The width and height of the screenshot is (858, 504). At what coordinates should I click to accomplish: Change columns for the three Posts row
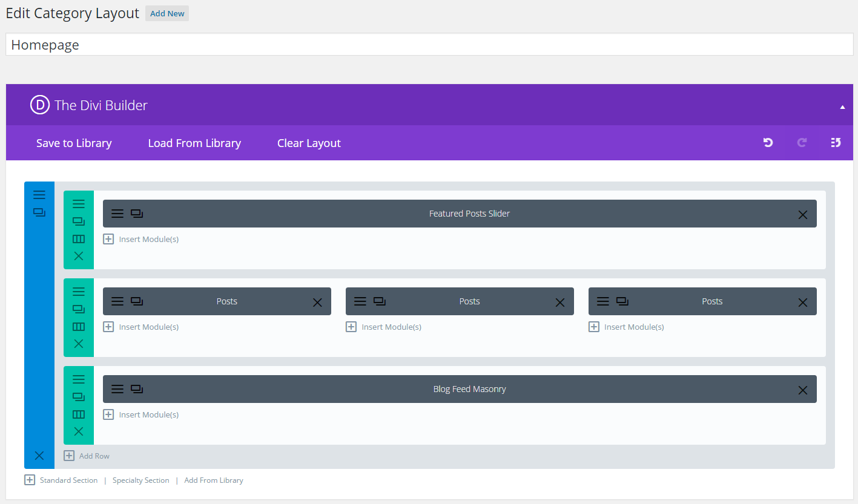[x=79, y=327]
